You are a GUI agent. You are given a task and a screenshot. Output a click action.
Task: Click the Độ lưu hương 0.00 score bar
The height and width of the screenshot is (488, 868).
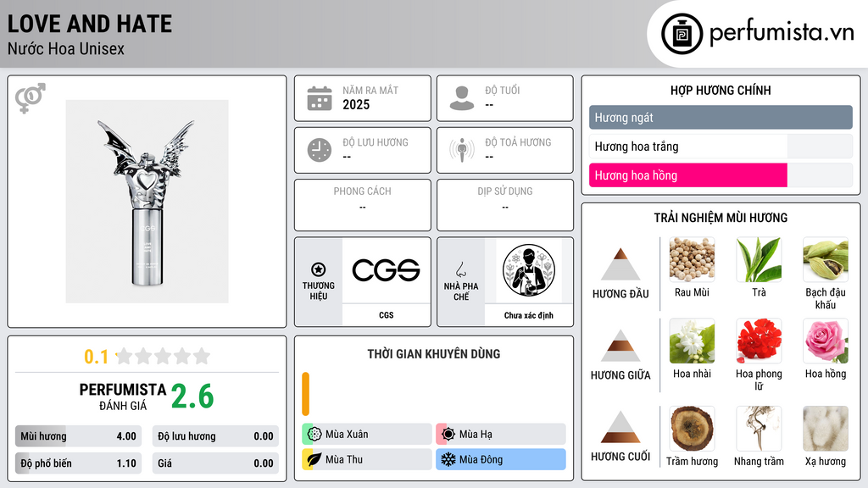click(x=215, y=436)
